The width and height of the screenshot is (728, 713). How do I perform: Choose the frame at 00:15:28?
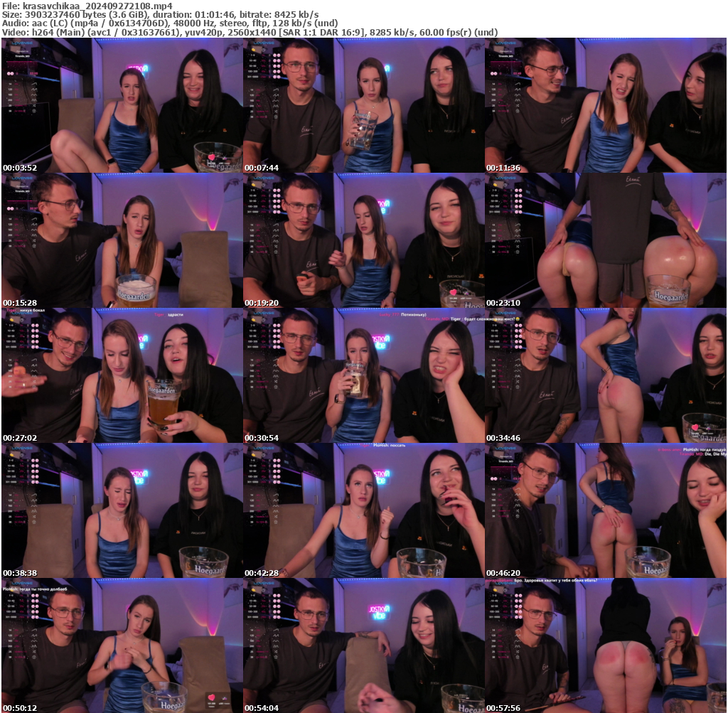122,240
